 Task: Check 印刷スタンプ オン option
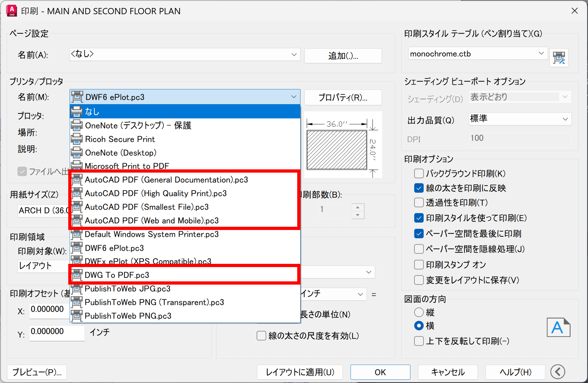click(x=419, y=265)
